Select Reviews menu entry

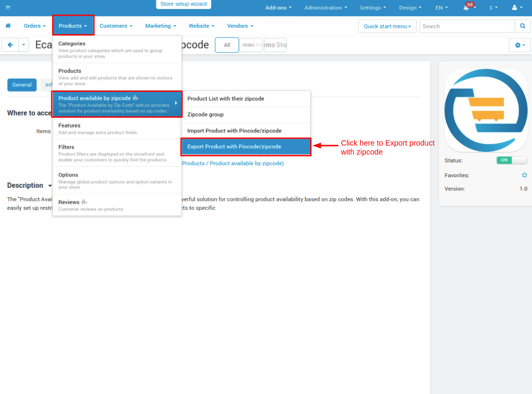[x=117, y=205]
